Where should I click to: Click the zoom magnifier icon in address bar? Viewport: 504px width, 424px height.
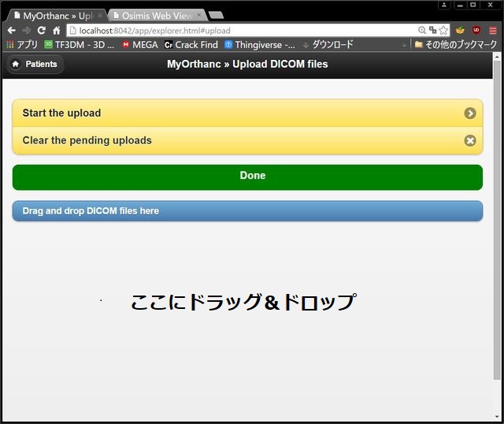422,30
